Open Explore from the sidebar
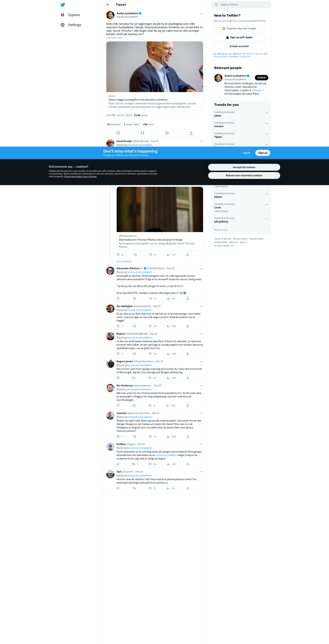This screenshot has width=329, height=644. pos(70,15)
